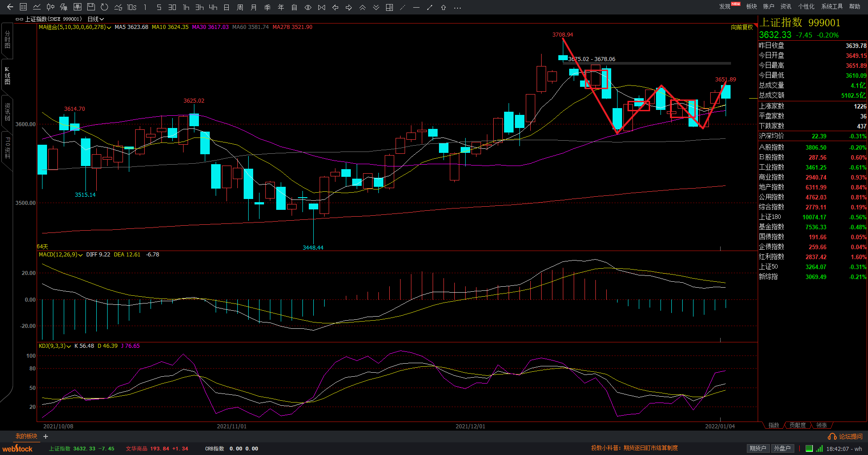Open the 我的板块 bottom tab
The image size is (868, 455).
tap(26, 436)
